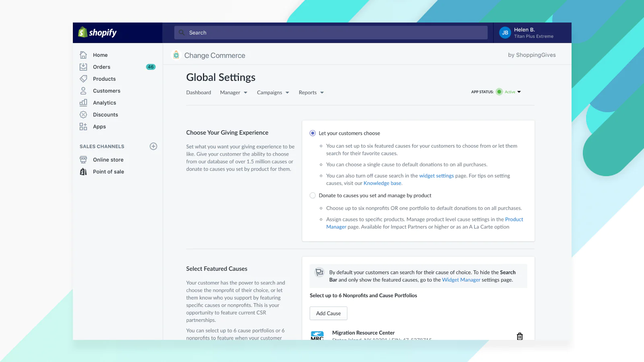Click the Home icon in sidebar
The width and height of the screenshot is (644, 362).
click(83, 55)
